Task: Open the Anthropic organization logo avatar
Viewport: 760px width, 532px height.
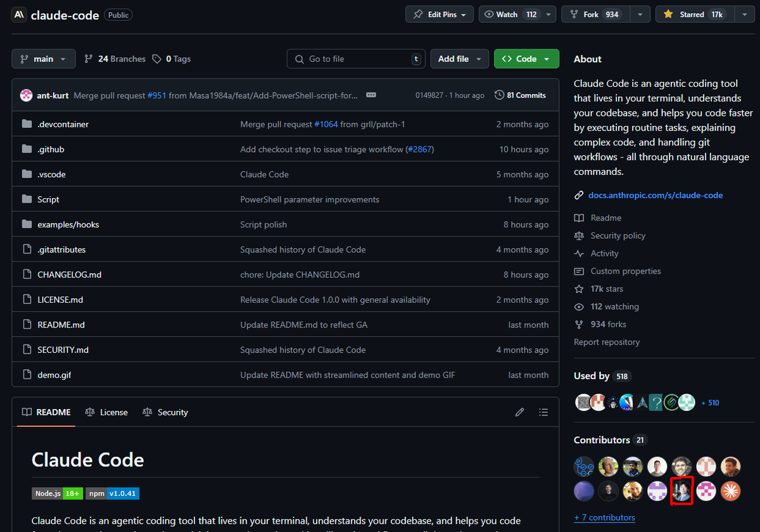Action: point(19,15)
